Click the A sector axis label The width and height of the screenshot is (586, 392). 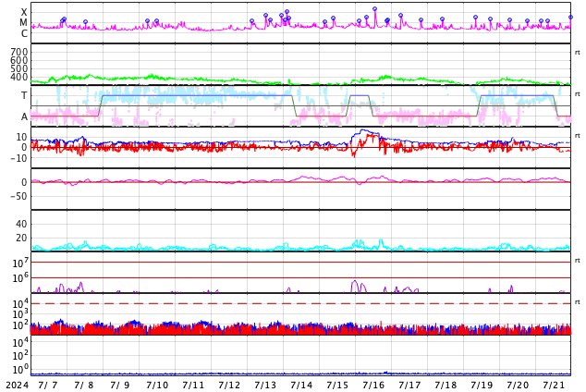tap(24, 116)
